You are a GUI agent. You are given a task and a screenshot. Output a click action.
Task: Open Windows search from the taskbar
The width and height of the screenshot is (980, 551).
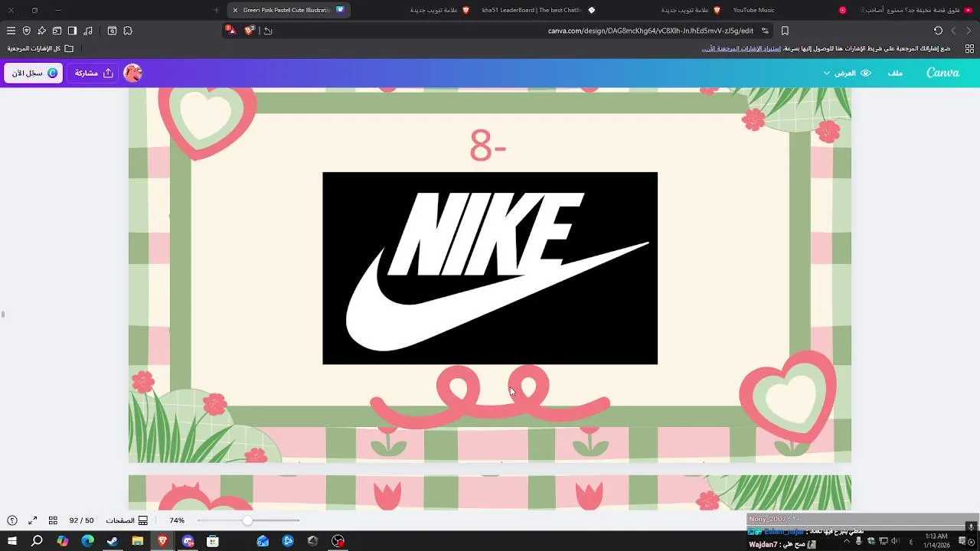[x=37, y=541]
